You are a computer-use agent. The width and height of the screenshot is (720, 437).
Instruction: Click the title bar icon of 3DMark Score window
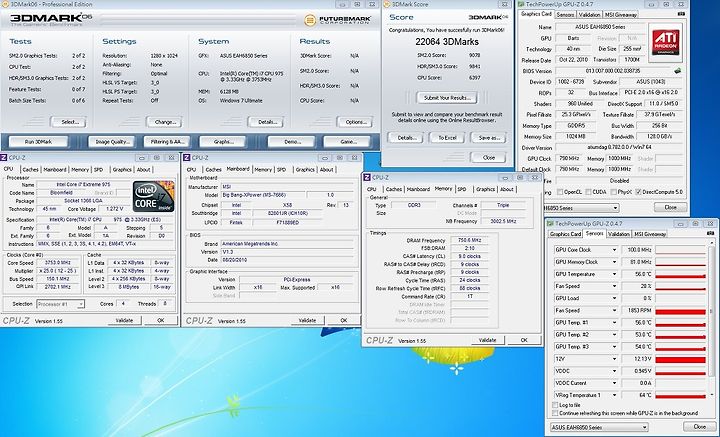(x=386, y=4)
